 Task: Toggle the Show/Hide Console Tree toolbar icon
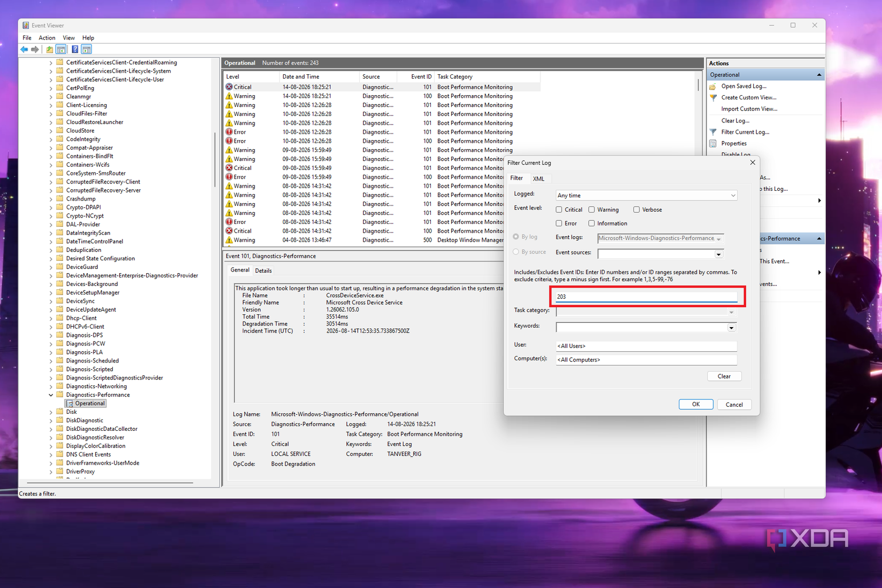(61, 49)
